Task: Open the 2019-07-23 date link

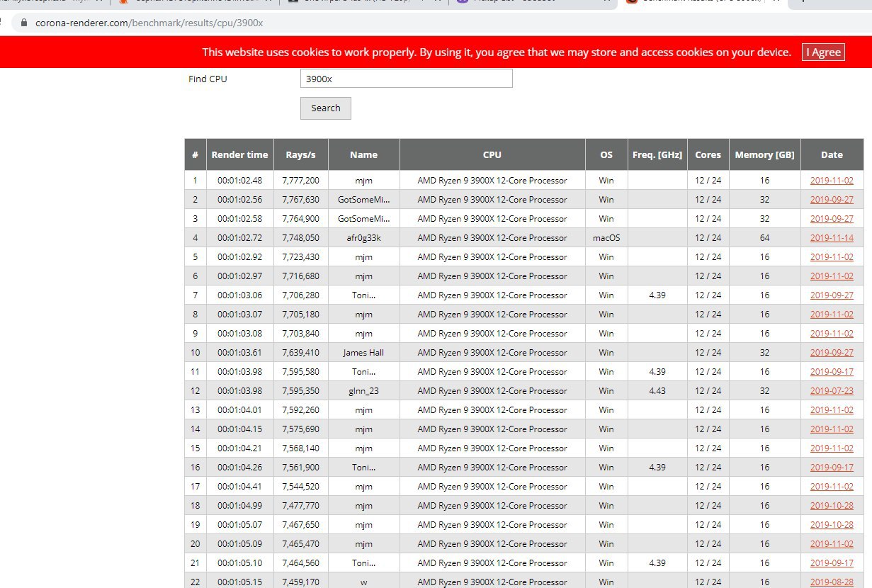Action: click(x=832, y=391)
